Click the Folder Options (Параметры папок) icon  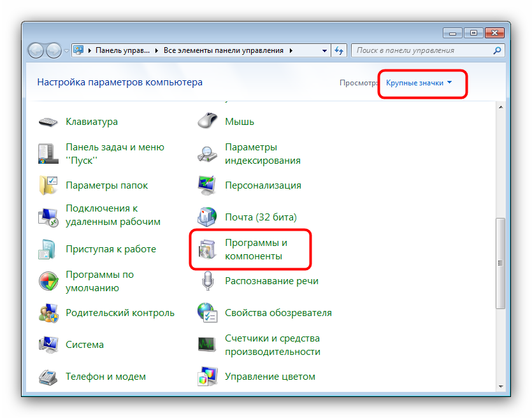(x=48, y=185)
